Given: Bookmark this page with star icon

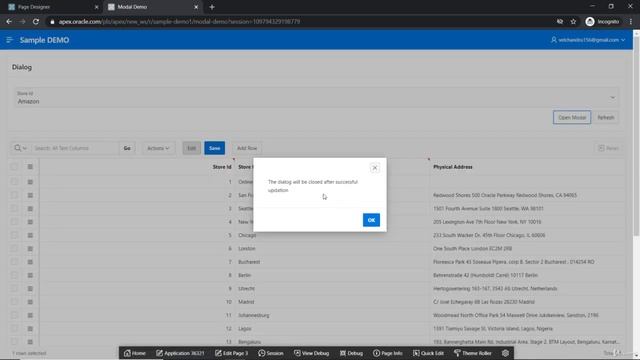Looking at the screenshot, I should [573, 22].
